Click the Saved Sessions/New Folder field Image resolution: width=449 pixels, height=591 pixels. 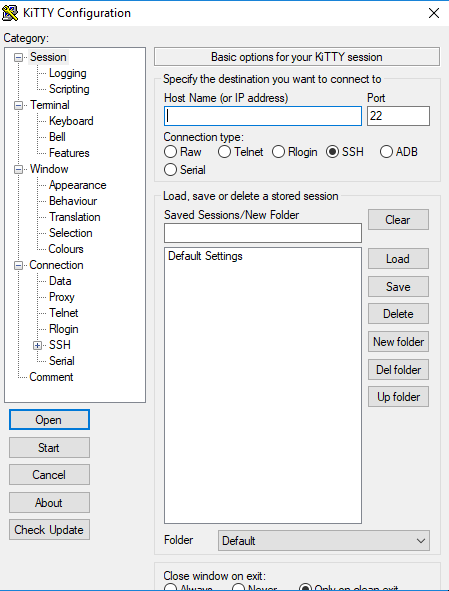click(x=263, y=233)
